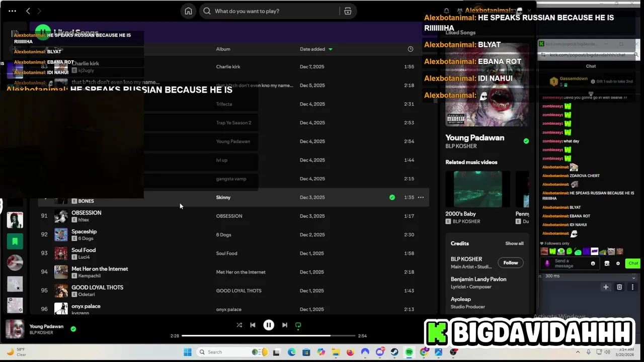The width and height of the screenshot is (644, 362).
Task: Open the three-dot menu below the chat window
Action: [x=632, y=287]
